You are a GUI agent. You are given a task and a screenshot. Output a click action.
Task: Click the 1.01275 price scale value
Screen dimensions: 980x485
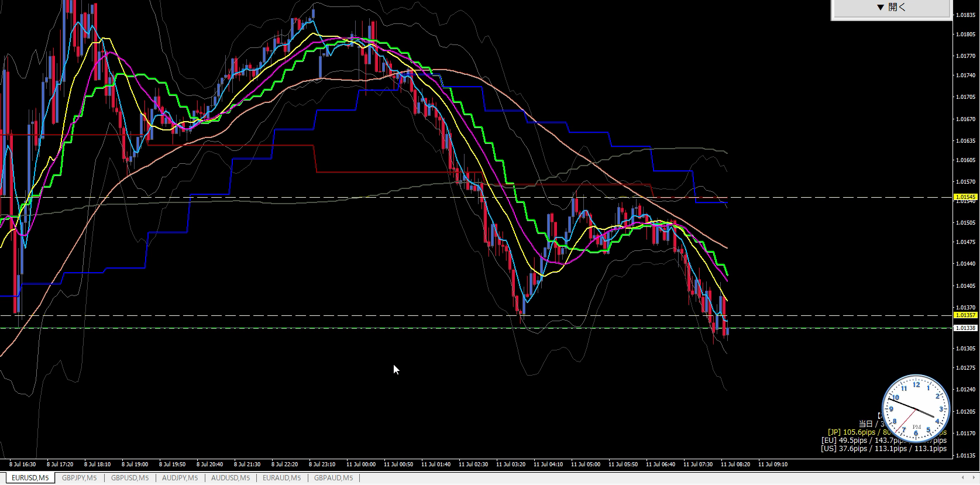click(x=965, y=368)
